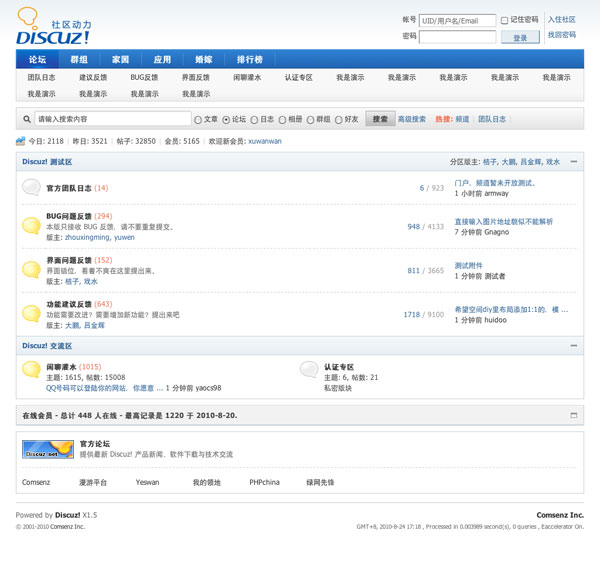Screen dimensions: 600x561
Task: Click the 官方团队日志 forum bubble icon
Action: (x=31, y=187)
